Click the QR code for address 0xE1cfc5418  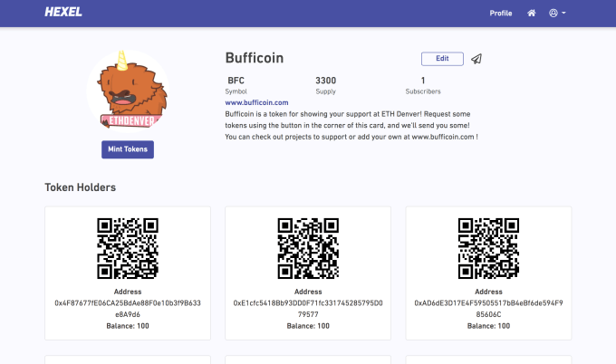[x=308, y=249]
